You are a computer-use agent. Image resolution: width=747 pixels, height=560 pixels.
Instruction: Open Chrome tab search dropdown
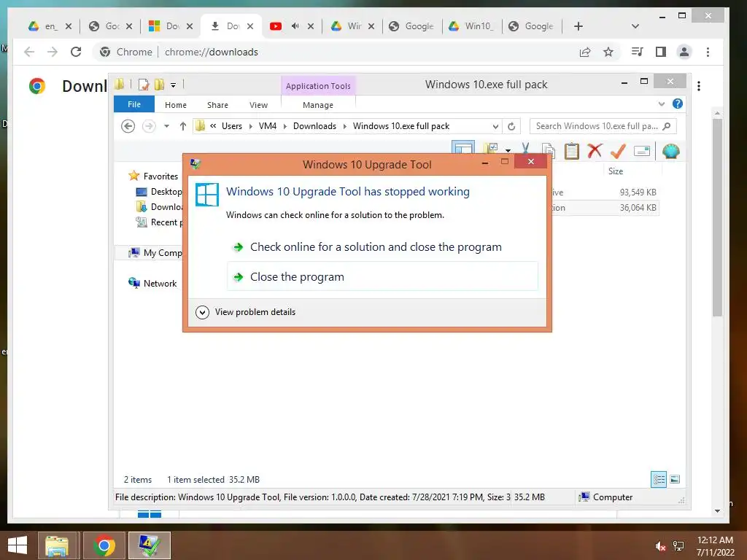(635, 26)
